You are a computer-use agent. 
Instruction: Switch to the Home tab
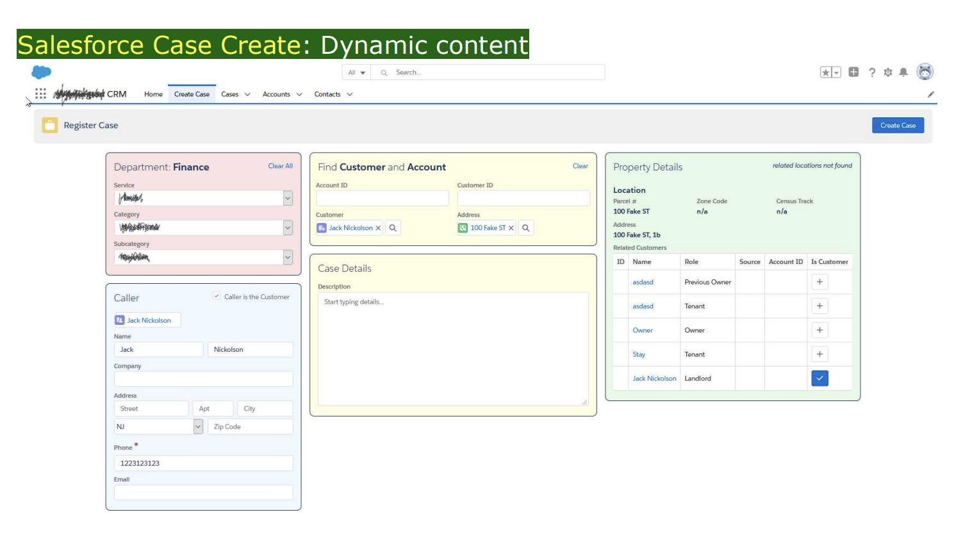pos(153,94)
